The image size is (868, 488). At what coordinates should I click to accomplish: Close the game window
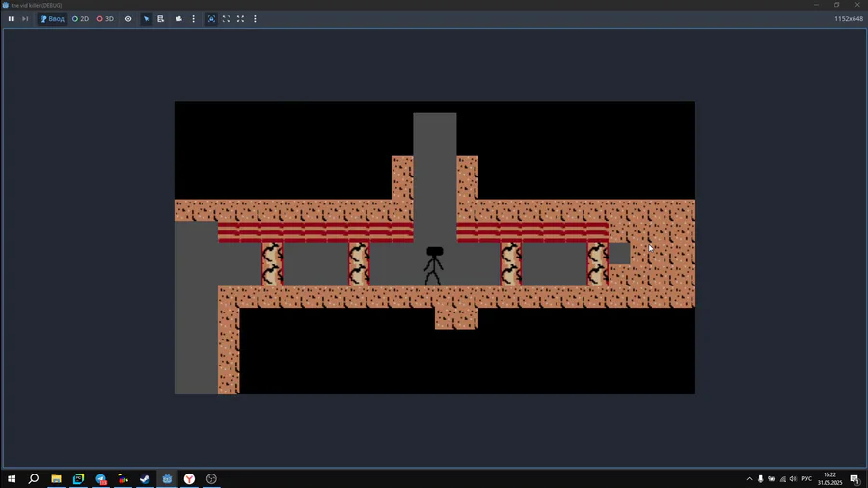(x=857, y=5)
